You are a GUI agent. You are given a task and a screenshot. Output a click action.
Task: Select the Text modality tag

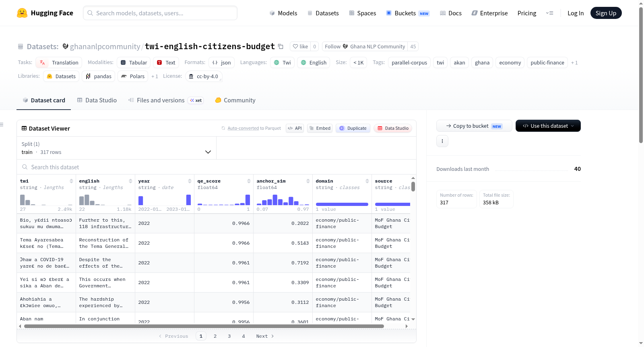(x=166, y=62)
